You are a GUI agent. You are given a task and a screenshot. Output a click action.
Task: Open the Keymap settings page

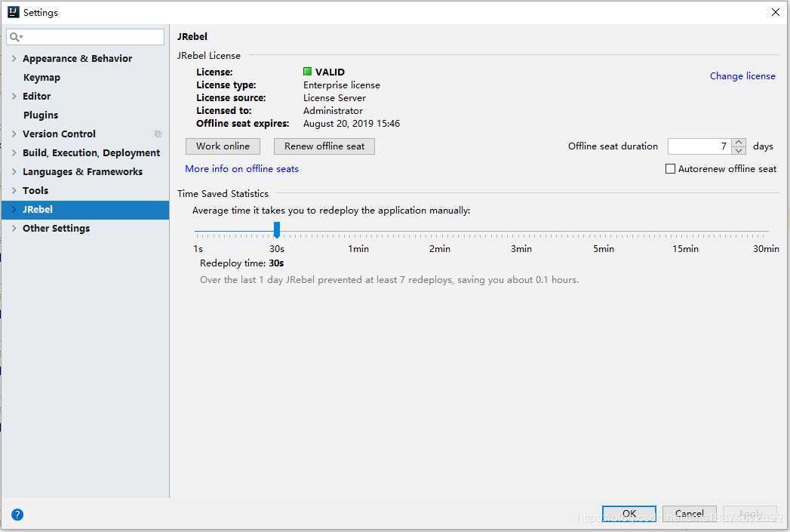pyautogui.click(x=41, y=78)
